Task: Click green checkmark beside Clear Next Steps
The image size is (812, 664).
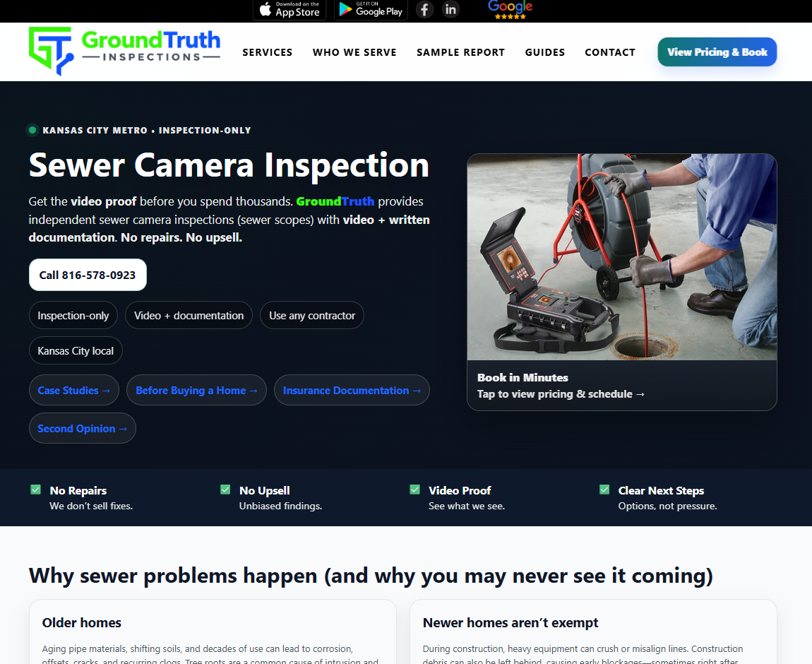Action: [x=604, y=490]
